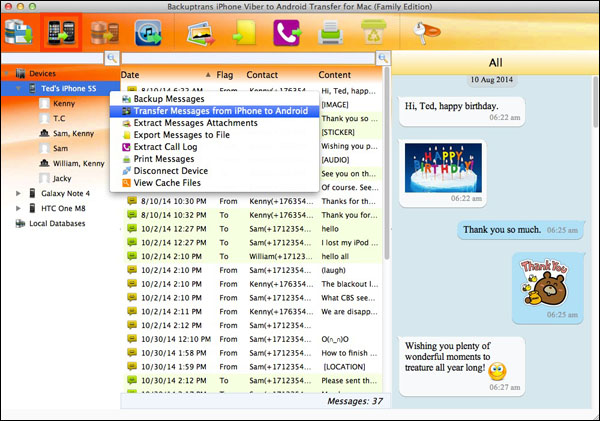
Task: Choose Extract Call Log menu item
Action: (214, 147)
